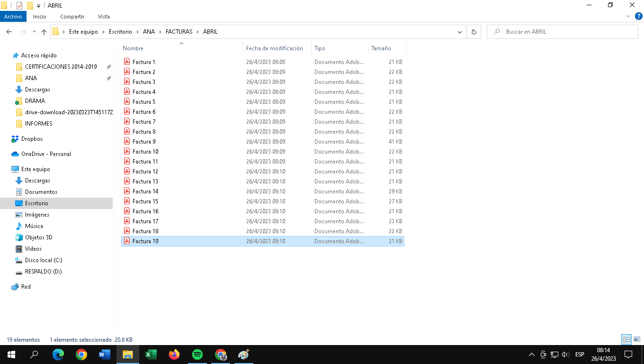
Task: Open recent locations dropdown arrow
Action: pyautogui.click(x=34, y=32)
